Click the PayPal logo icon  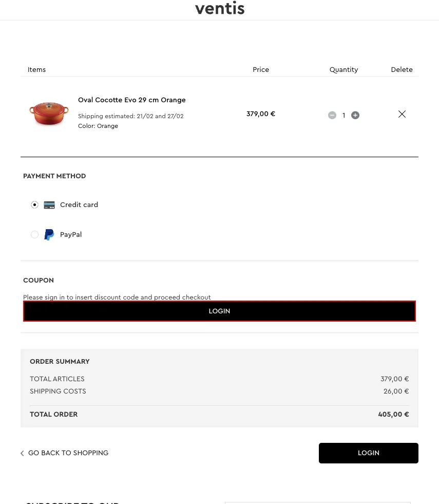(x=49, y=234)
